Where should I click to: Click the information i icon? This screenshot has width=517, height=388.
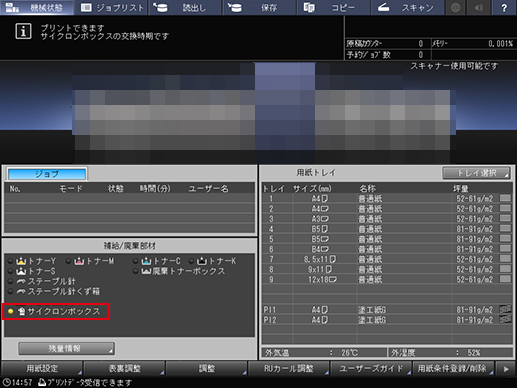(x=23, y=31)
